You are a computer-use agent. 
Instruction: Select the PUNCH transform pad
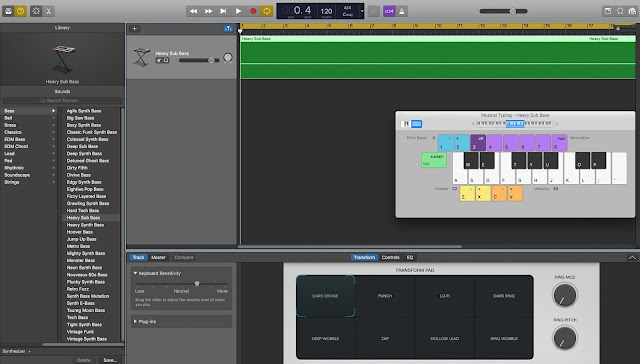(385, 296)
